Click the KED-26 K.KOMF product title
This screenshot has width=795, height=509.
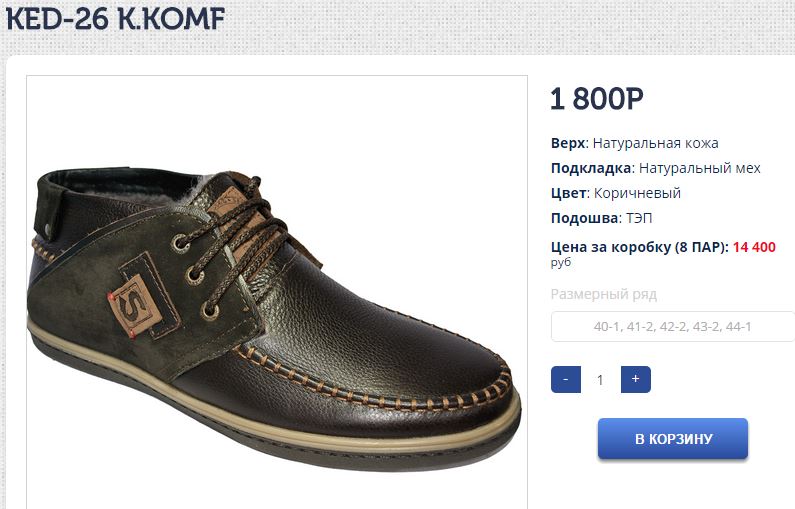tap(115, 19)
